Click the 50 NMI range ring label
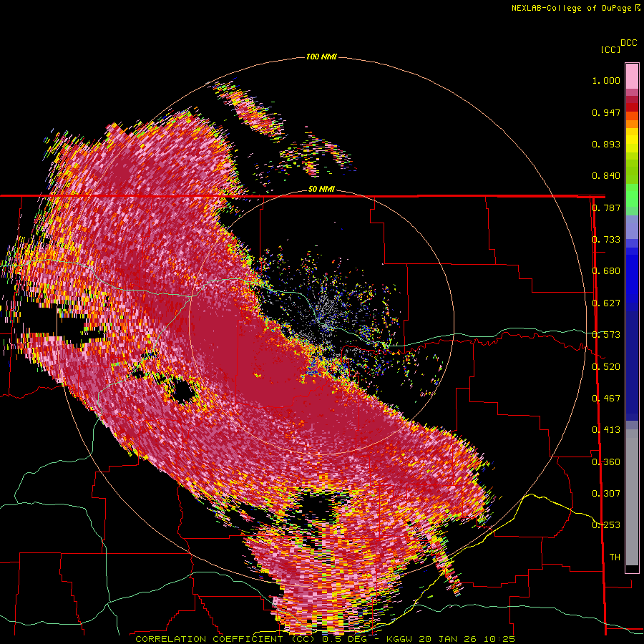 click(321, 190)
